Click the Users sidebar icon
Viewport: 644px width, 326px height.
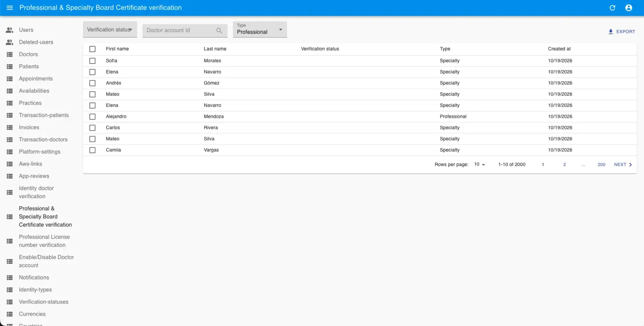pyautogui.click(x=10, y=30)
